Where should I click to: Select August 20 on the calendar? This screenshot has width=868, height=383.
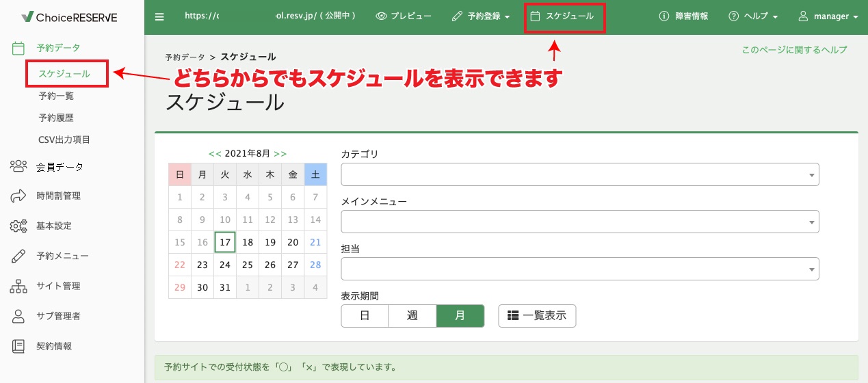tap(293, 242)
